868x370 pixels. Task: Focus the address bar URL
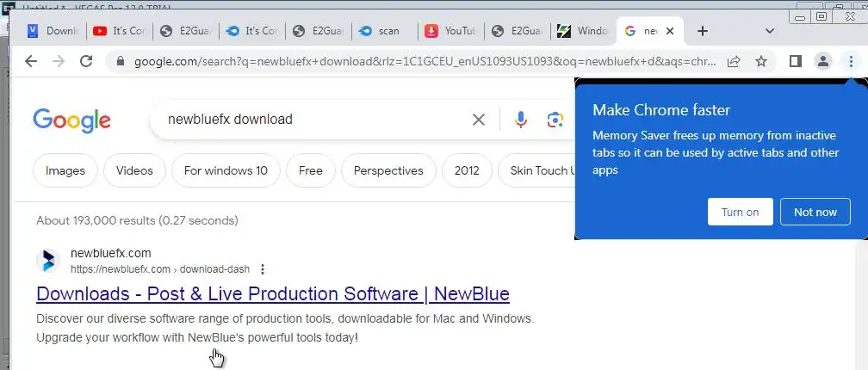click(425, 61)
